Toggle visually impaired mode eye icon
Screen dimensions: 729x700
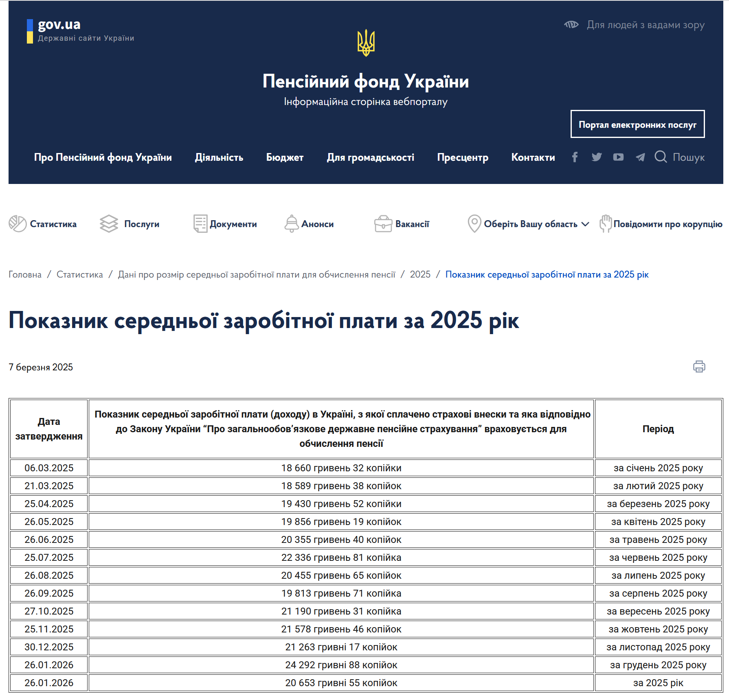click(x=571, y=25)
